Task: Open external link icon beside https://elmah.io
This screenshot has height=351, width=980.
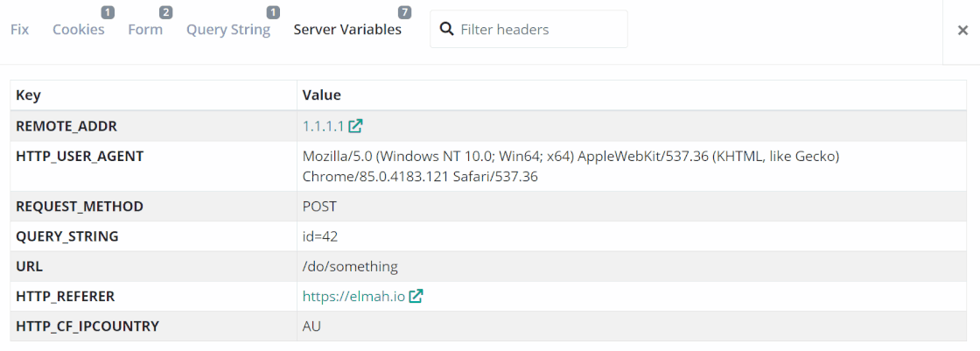Action: pos(416,296)
